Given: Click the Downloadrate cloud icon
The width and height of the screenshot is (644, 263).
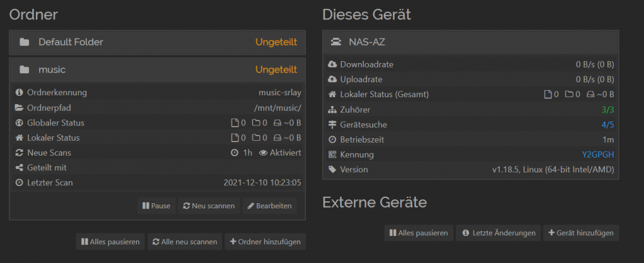Looking at the screenshot, I should tap(332, 65).
